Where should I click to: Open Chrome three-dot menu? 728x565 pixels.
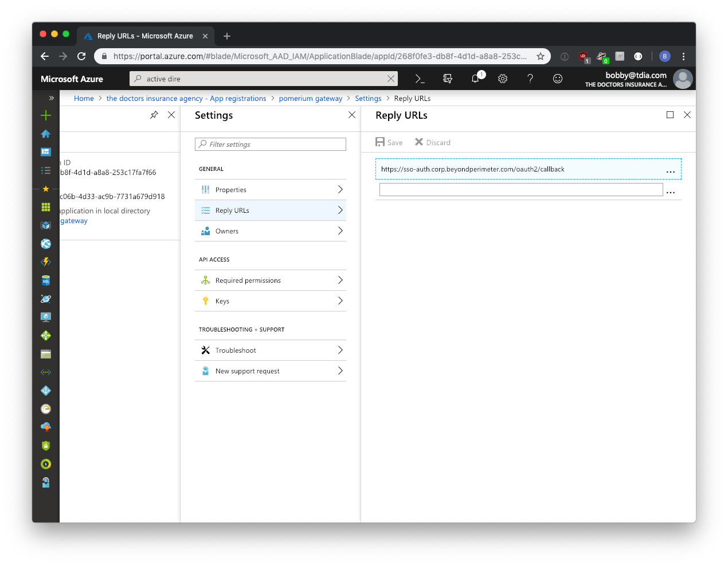click(x=683, y=56)
